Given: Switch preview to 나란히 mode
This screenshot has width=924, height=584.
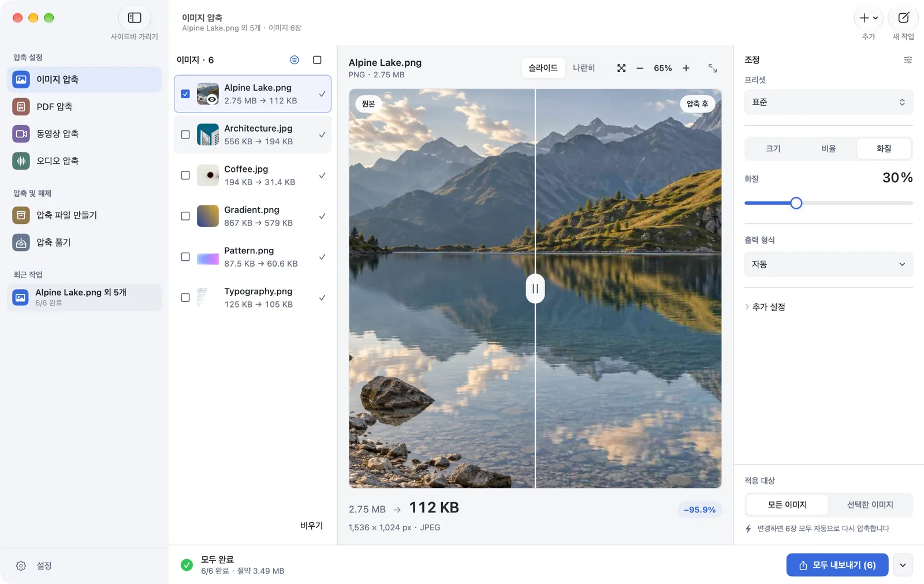Looking at the screenshot, I should (584, 68).
